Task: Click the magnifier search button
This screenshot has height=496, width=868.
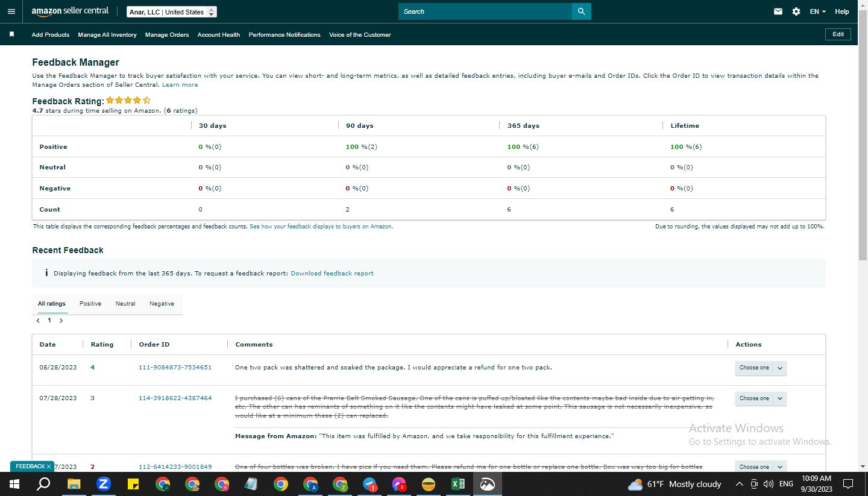Action: (582, 11)
